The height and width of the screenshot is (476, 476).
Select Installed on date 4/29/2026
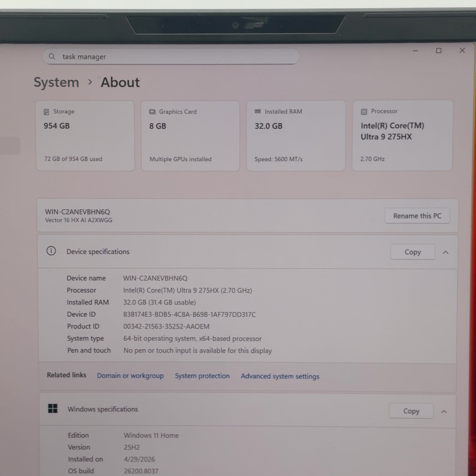pos(139,459)
